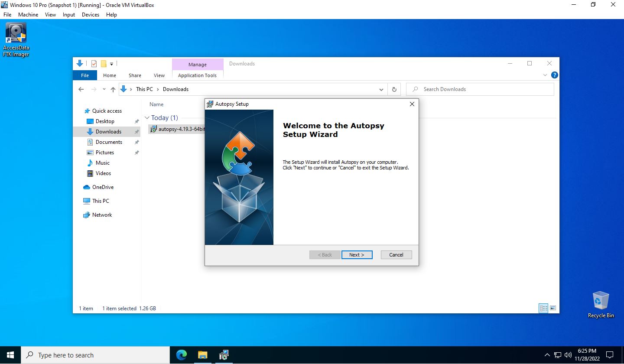
Task: Click the Windows Start button
Action: click(10, 355)
